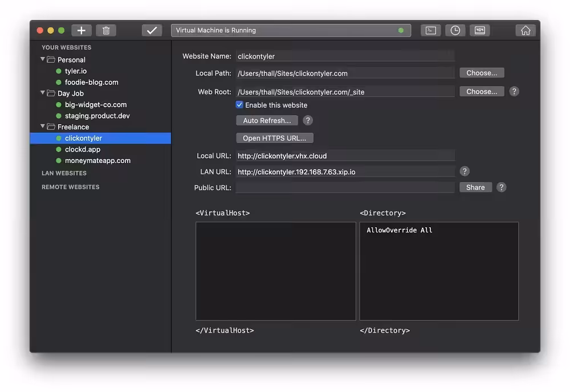This screenshot has height=392, width=570.
Task: Collapse the Freelance group
Action: tap(43, 126)
